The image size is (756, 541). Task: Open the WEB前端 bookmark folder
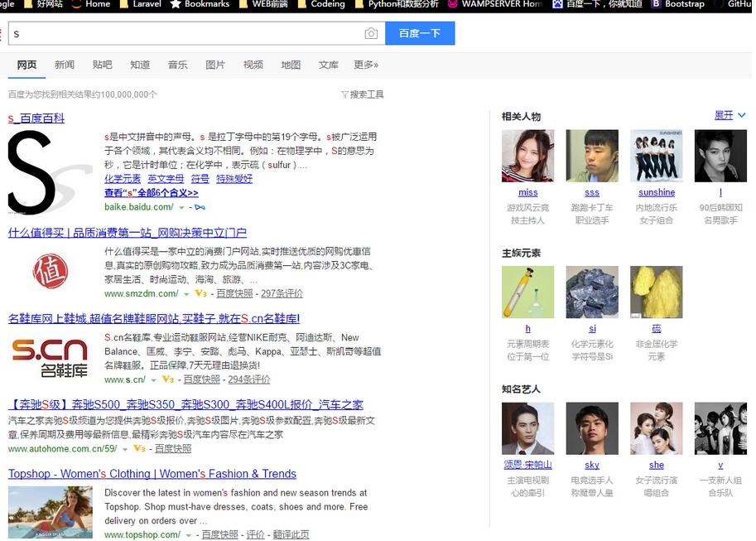264,4
